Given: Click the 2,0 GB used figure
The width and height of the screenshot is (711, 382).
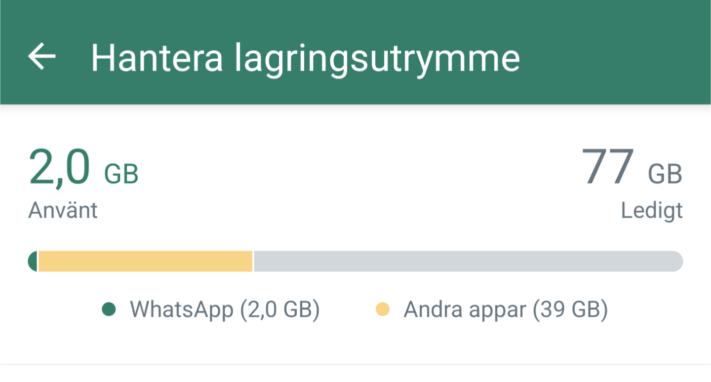Looking at the screenshot, I should (83, 168).
